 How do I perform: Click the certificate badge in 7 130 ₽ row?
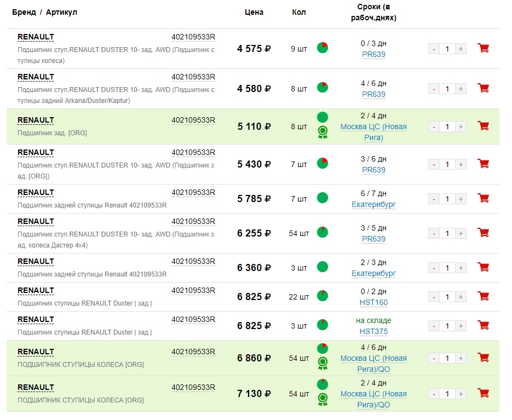(x=323, y=399)
